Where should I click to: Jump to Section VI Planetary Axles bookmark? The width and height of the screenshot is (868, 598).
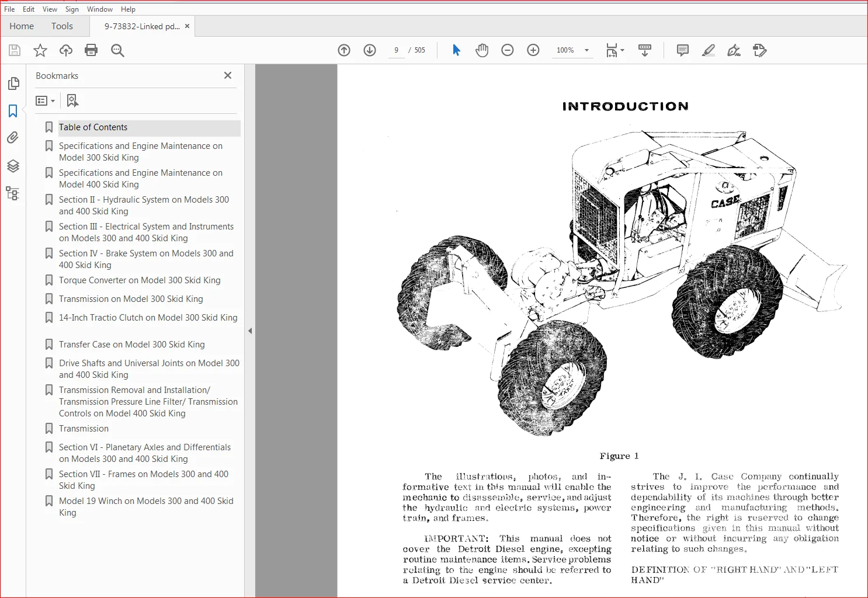click(x=145, y=453)
